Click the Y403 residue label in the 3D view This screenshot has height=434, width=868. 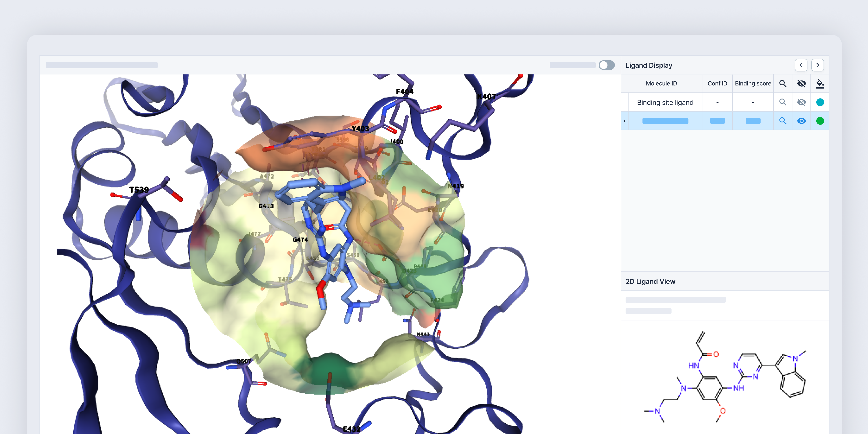pyautogui.click(x=360, y=129)
